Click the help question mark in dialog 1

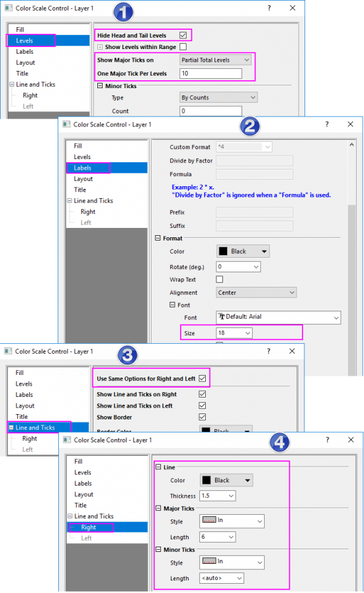(269, 8)
